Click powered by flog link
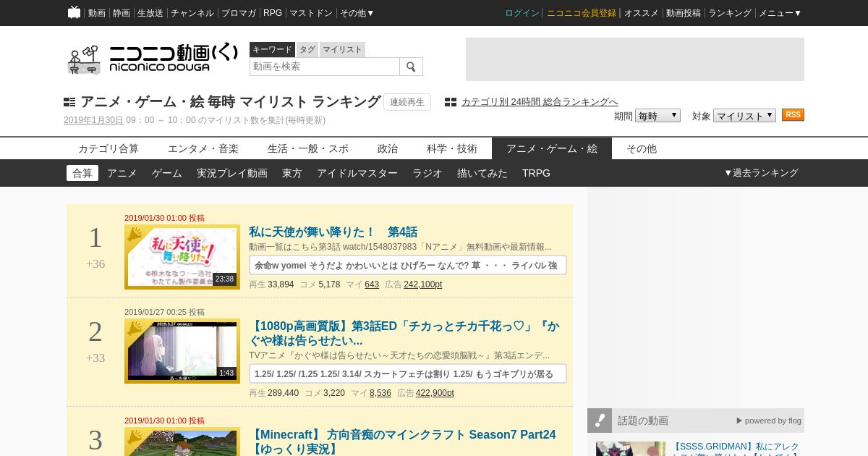The width and height of the screenshot is (868, 456). [769, 421]
